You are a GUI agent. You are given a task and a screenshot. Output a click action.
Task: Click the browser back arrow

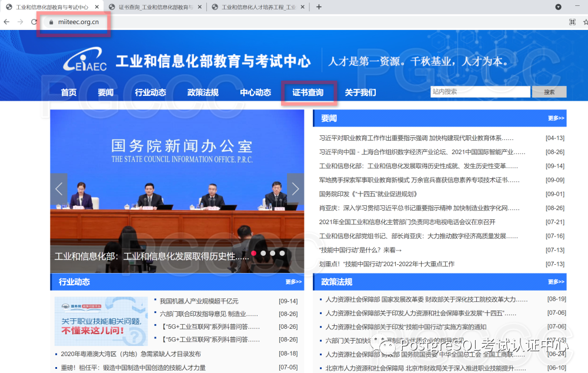(x=6, y=22)
